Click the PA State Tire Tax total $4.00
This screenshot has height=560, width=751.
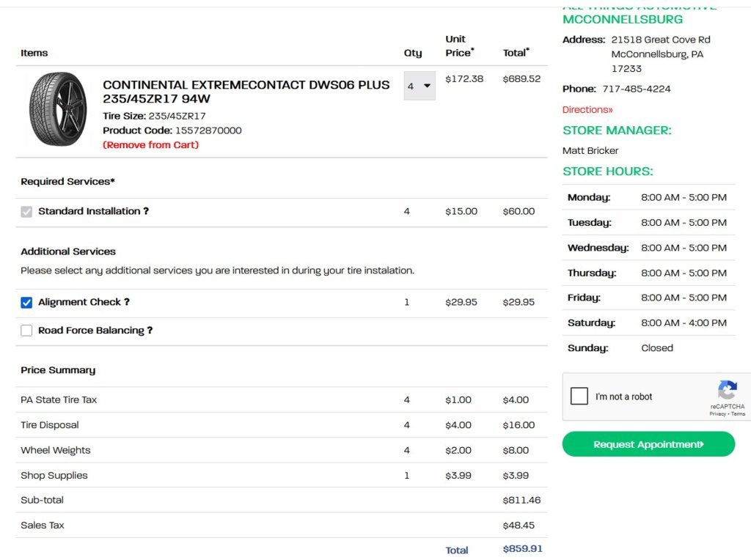(x=516, y=400)
